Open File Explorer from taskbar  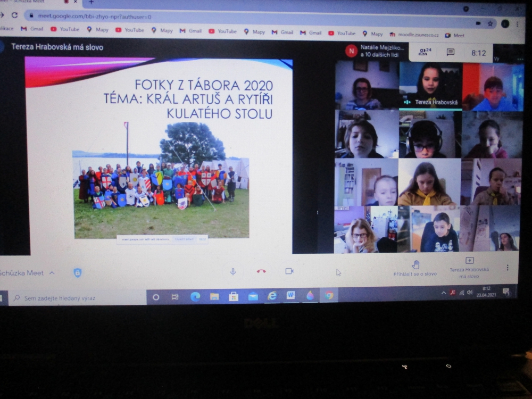pos(214,297)
